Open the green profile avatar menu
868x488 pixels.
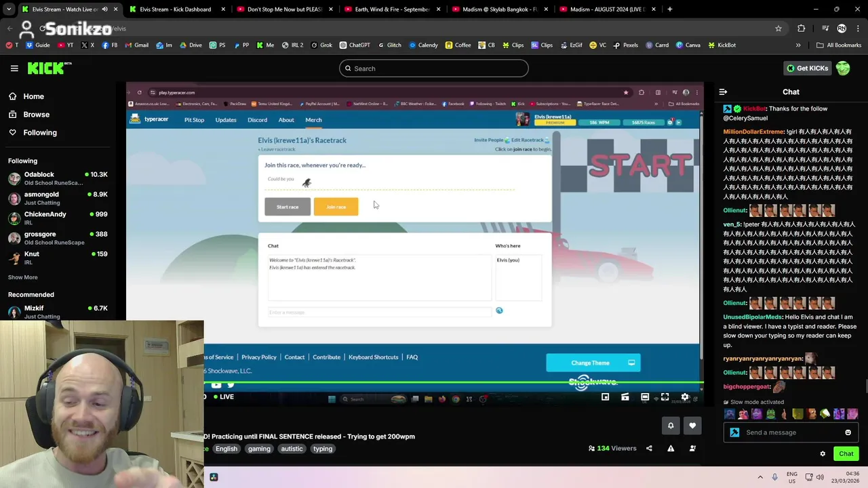click(843, 68)
